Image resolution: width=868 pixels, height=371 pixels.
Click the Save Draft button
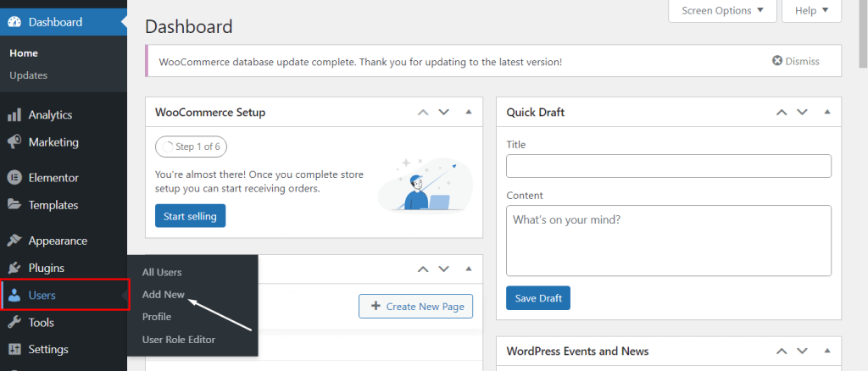pos(538,298)
